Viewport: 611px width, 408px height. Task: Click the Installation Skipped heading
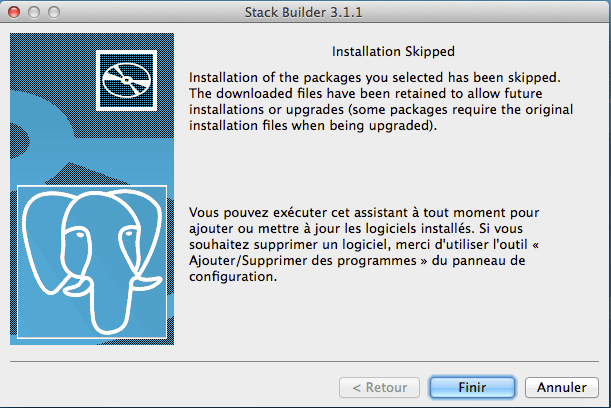pos(392,50)
